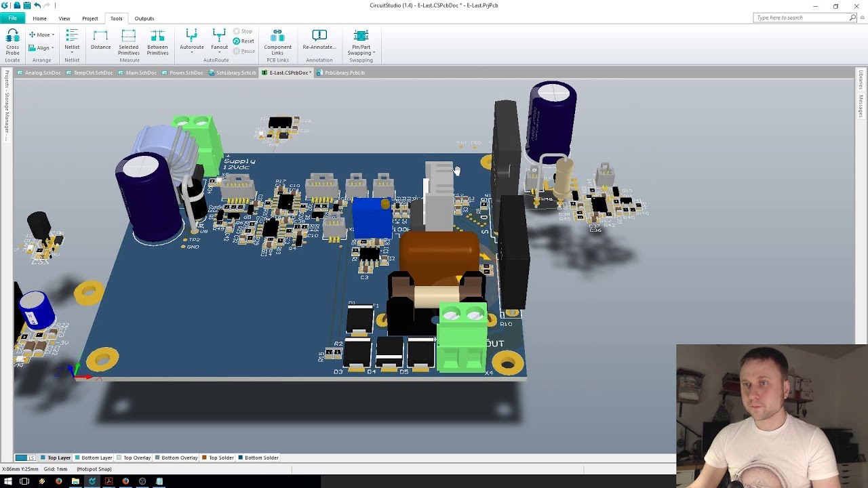Click the LS layer set button
Viewport: 868px width, 488px height.
tap(26, 457)
